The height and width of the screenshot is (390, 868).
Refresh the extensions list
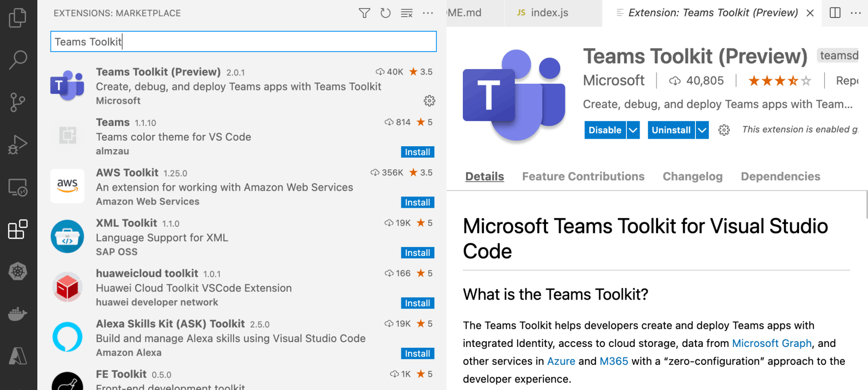[x=385, y=13]
